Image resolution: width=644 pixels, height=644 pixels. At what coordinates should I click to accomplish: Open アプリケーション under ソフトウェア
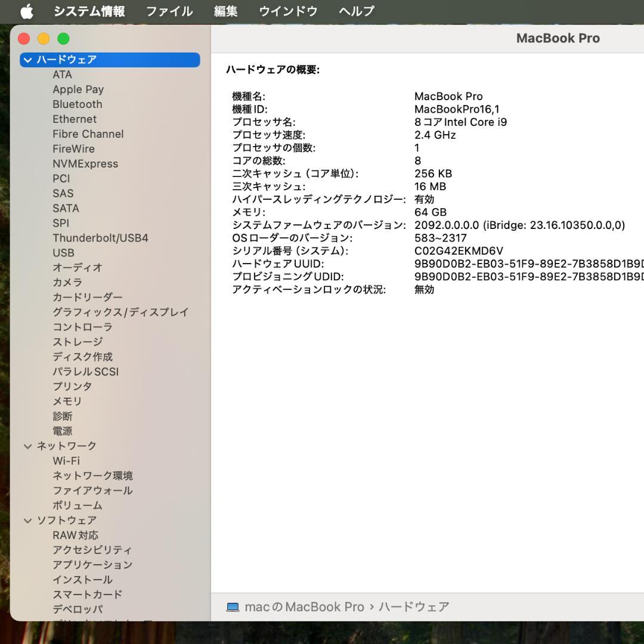click(93, 564)
